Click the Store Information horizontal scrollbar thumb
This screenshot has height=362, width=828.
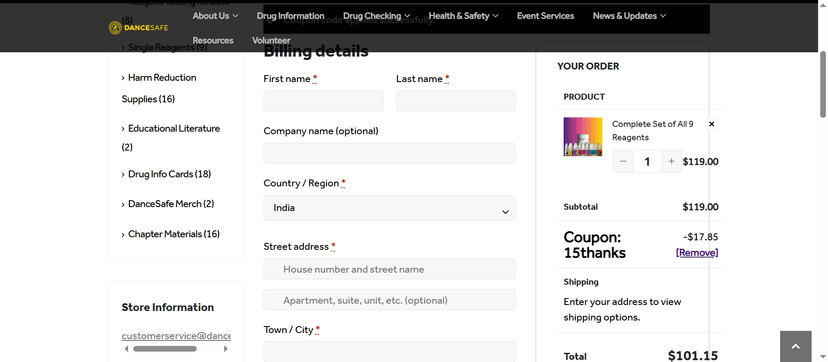tap(165, 349)
